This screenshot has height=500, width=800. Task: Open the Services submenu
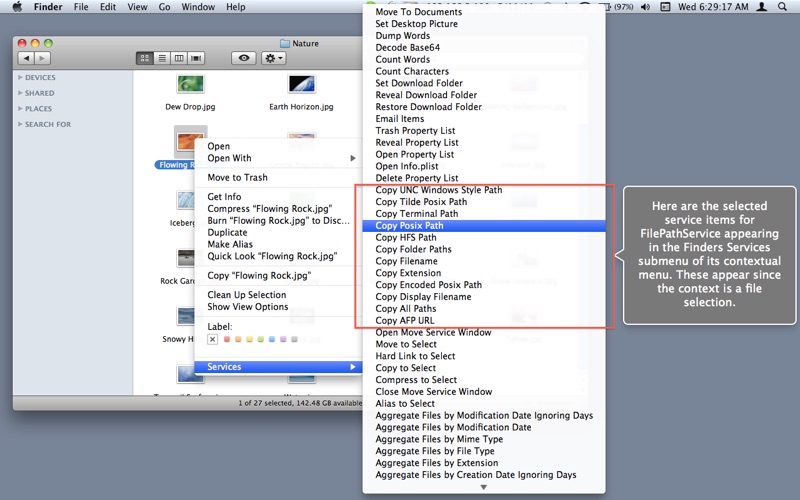tap(278, 367)
